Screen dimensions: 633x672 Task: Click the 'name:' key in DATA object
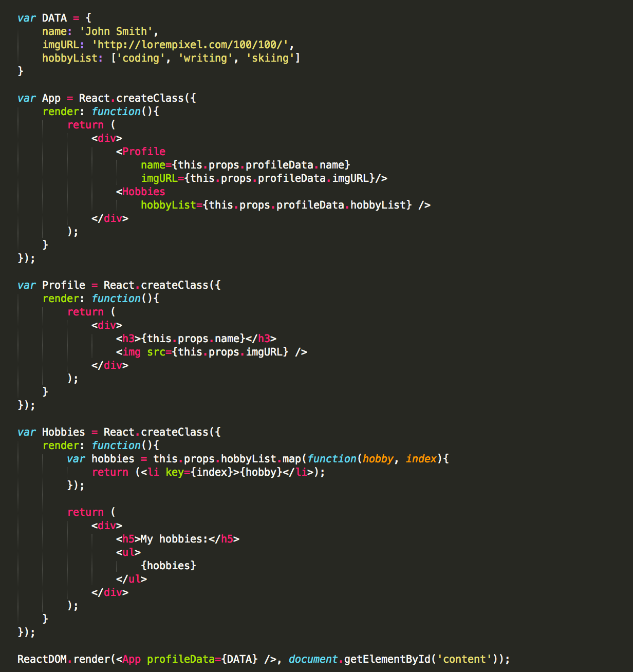pos(58,31)
